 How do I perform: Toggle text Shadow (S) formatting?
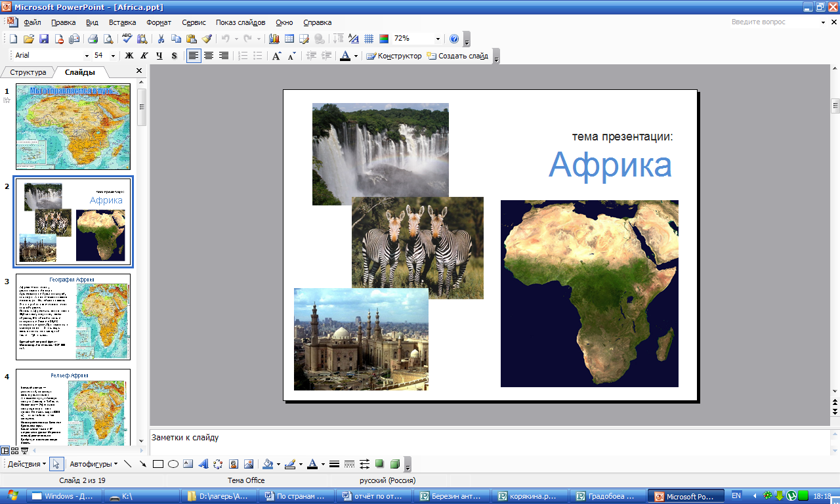[175, 56]
